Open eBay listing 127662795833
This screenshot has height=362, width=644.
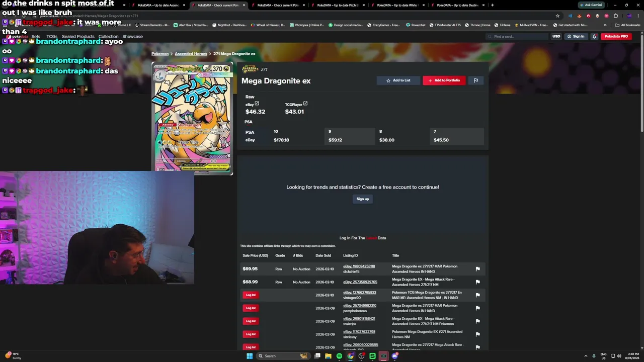coord(360,293)
